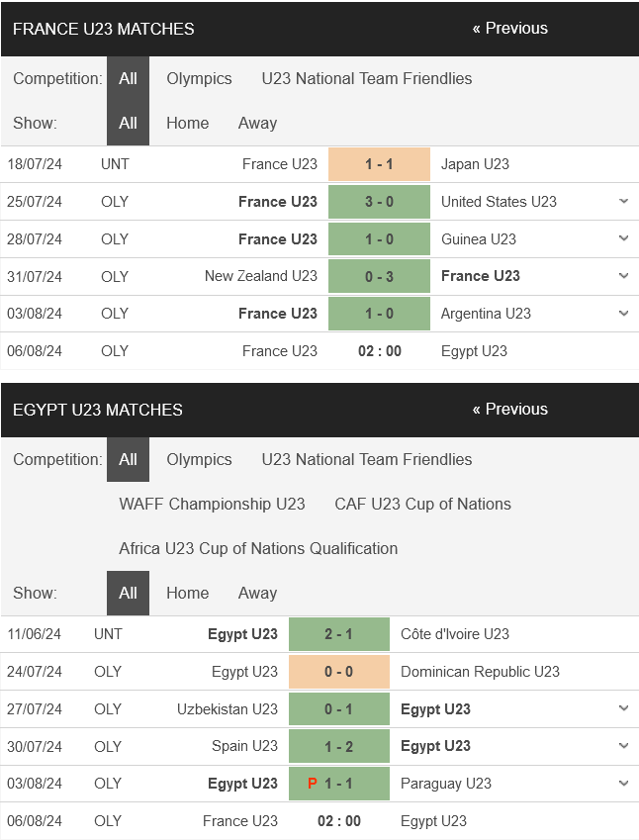Expand Spain U23 vs Egypt U23 chevron
The height and width of the screenshot is (840, 639).
[x=623, y=746]
